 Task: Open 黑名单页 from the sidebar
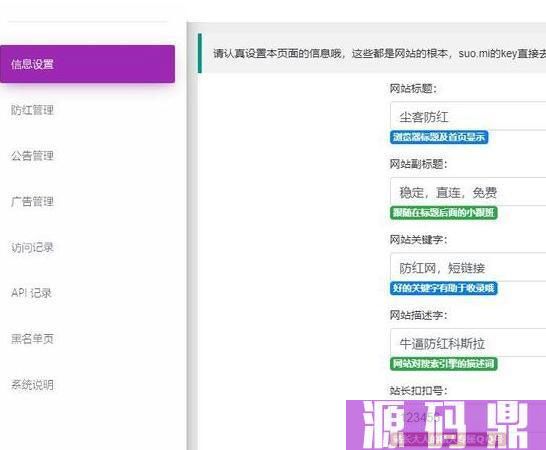coord(32,339)
